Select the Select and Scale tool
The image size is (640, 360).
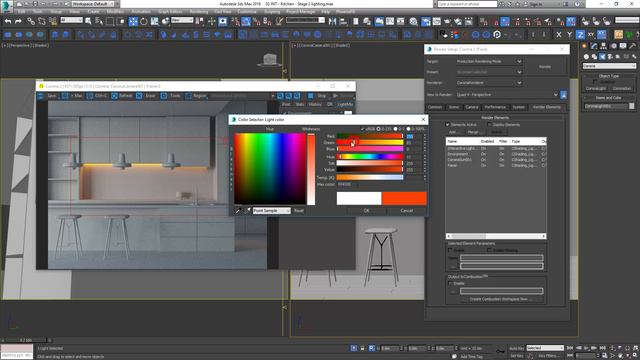(x=154, y=21)
